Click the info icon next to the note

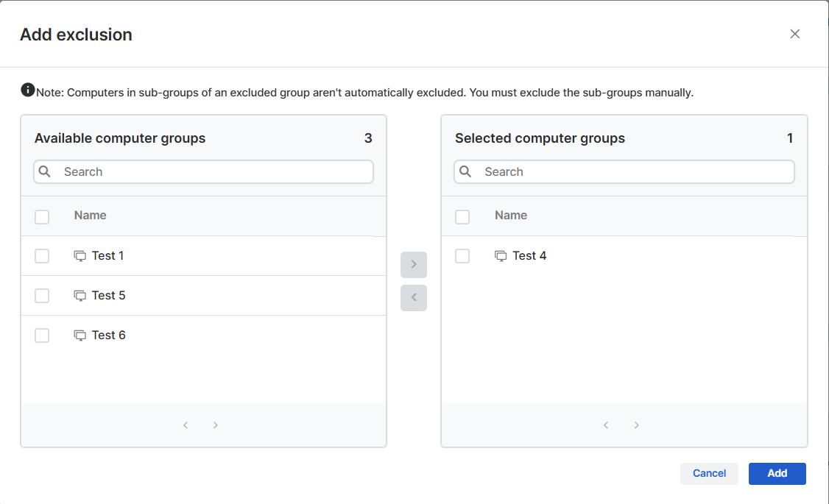(x=27, y=90)
